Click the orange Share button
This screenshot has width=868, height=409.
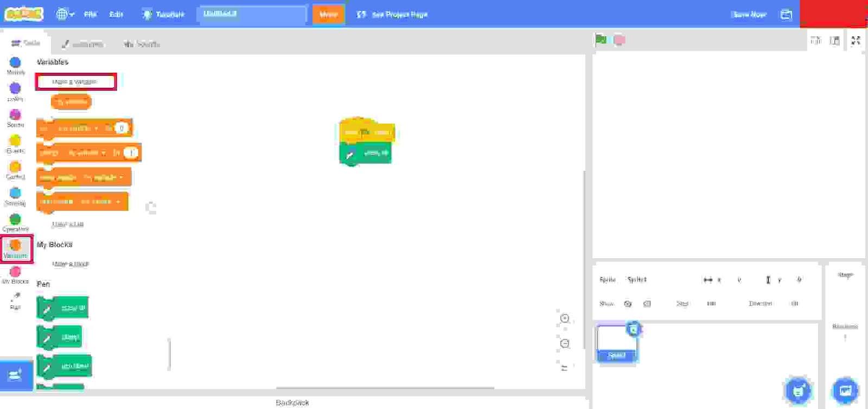(x=328, y=14)
